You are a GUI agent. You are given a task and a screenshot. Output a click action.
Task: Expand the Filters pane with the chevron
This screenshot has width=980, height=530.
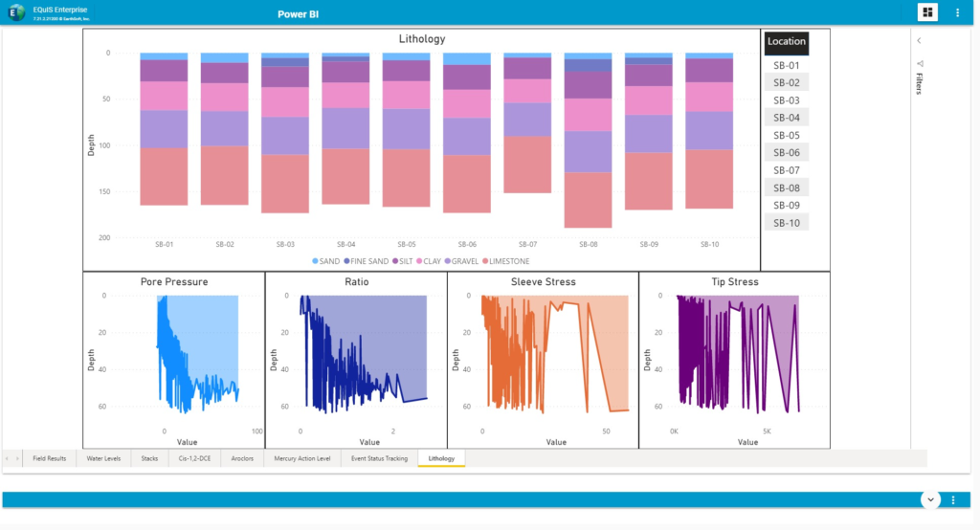920,41
